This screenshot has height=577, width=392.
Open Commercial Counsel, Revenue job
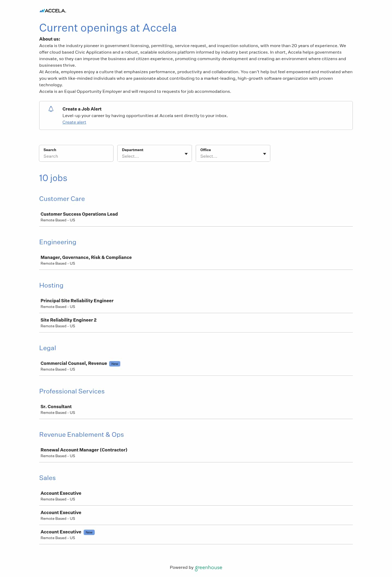196,366
